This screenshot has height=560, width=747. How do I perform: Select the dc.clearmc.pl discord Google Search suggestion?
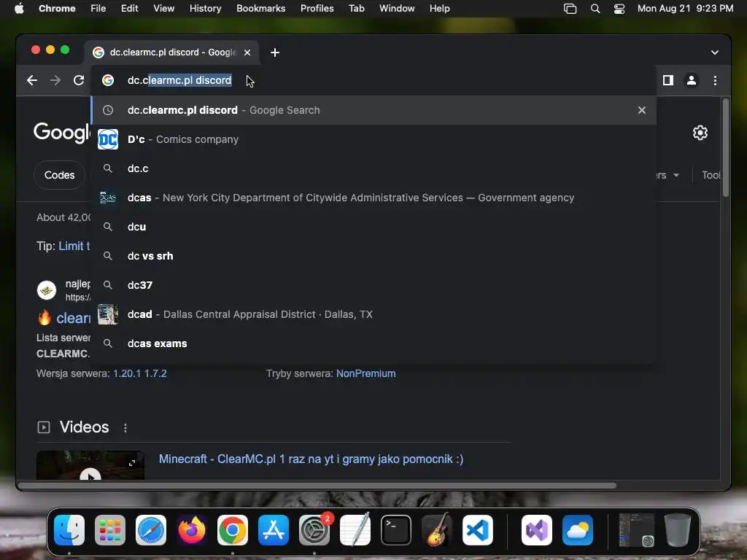pyautogui.click(x=373, y=110)
